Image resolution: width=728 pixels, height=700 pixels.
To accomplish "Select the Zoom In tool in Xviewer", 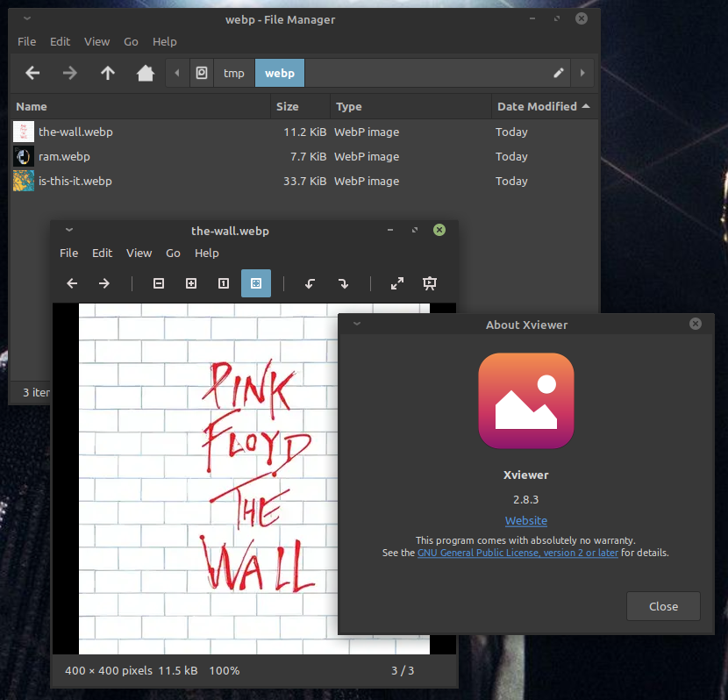I will (x=190, y=283).
